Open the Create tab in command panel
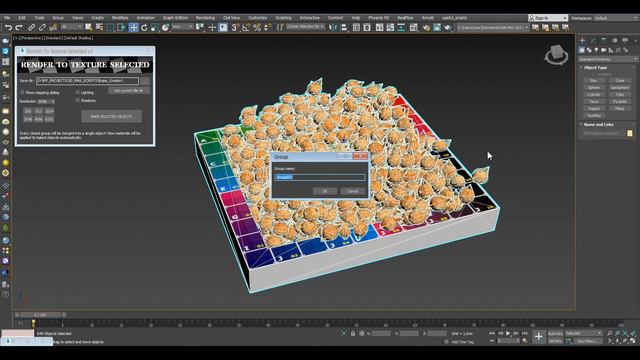The width and height of the screenshot is (640, 360). [x=582, y=40]
